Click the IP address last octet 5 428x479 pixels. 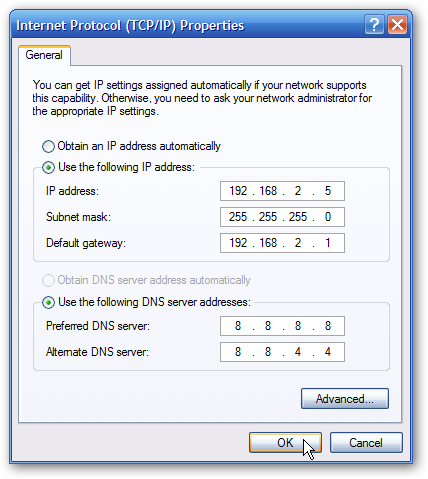[328, 191]
